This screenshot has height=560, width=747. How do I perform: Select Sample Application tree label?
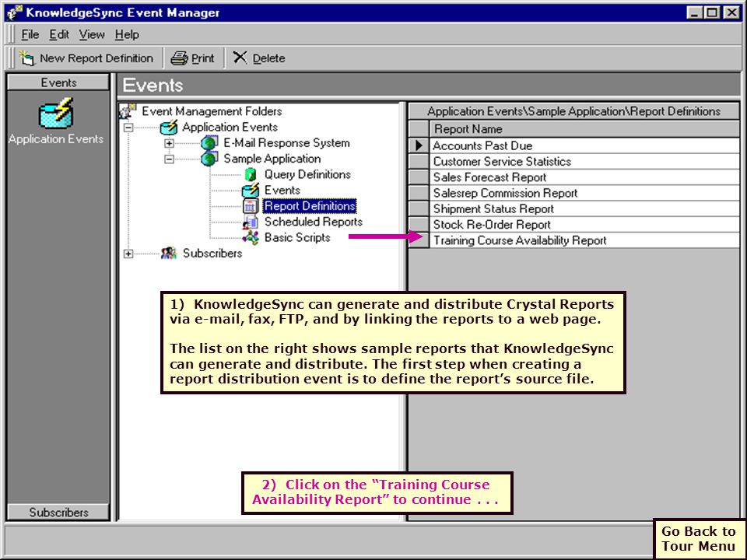[x=272, y=159]
